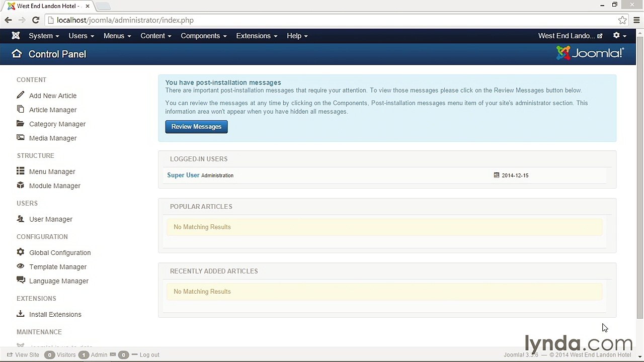Click the View Site link in the footer

27,354
